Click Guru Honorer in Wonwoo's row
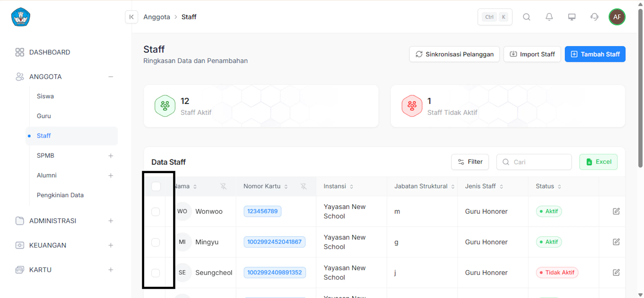 tap(486, 211)
